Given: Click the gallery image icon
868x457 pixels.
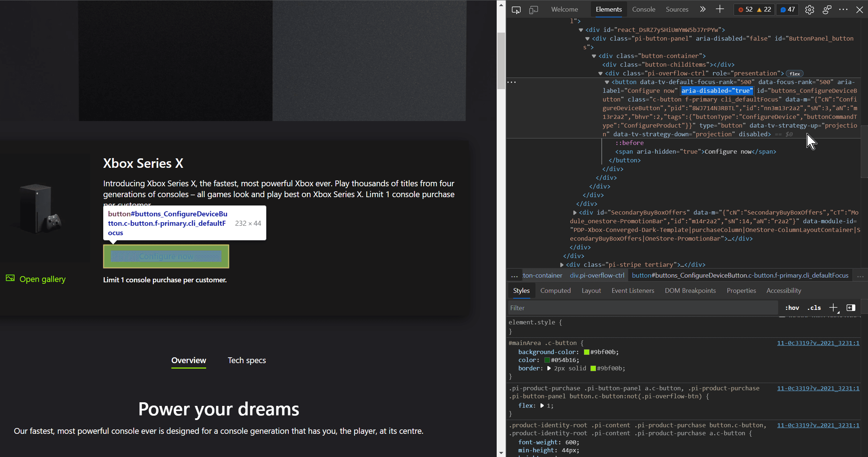Looking at the screenshot, I should pos(10,278).
